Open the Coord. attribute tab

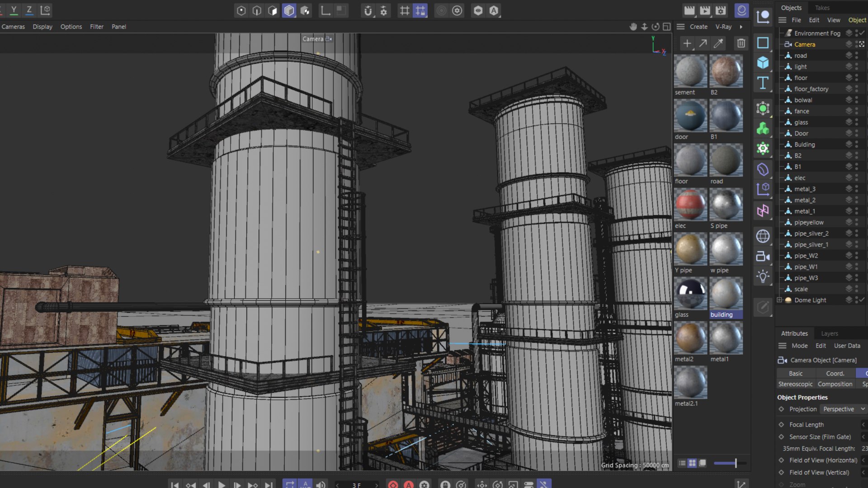[835, 373]
